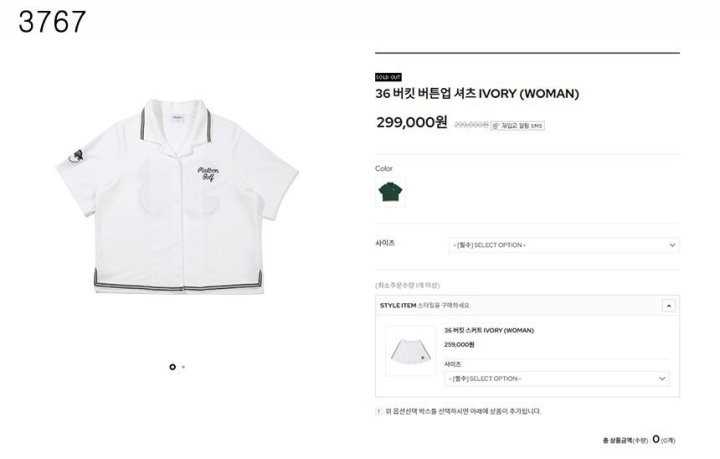Click the bell icon in restock alert
Image resolution: width=720 pixels, height=459 pixels.
[x=495, y=125]
